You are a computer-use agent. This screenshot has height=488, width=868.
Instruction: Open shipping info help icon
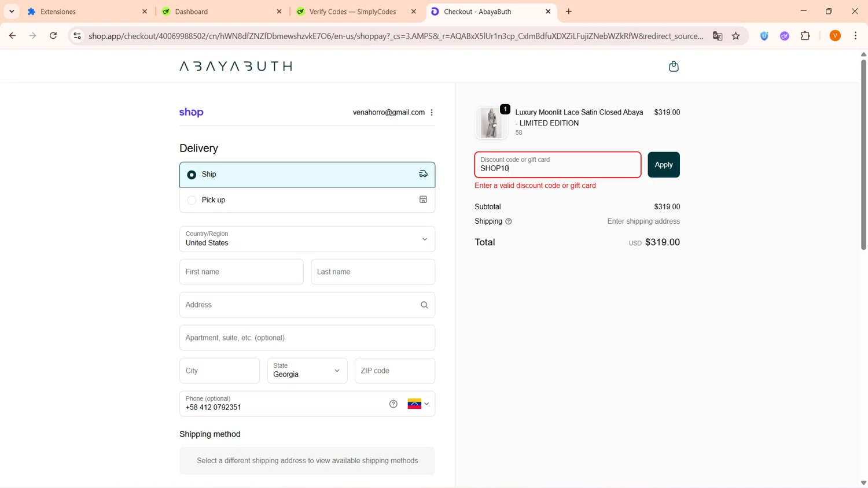tap(509, 221)
